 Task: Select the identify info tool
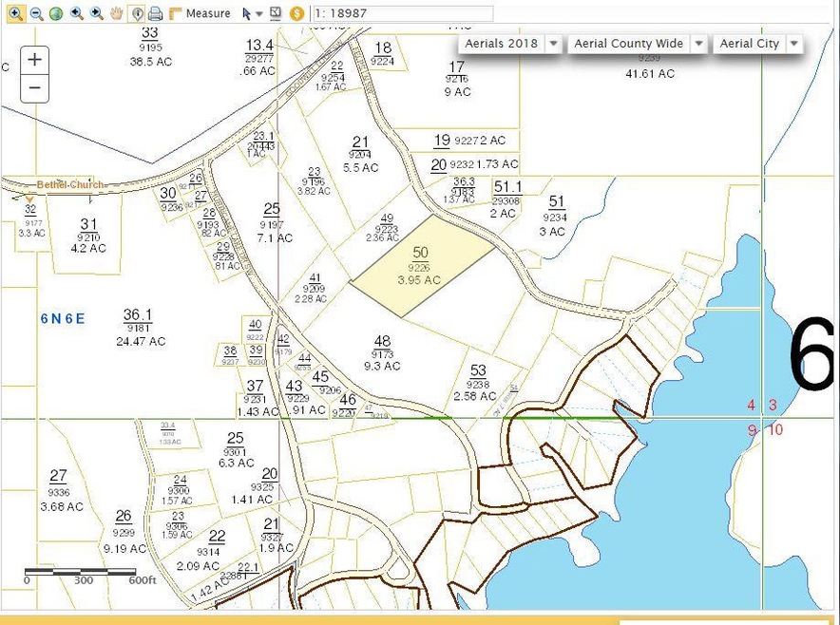coord(137,13)
